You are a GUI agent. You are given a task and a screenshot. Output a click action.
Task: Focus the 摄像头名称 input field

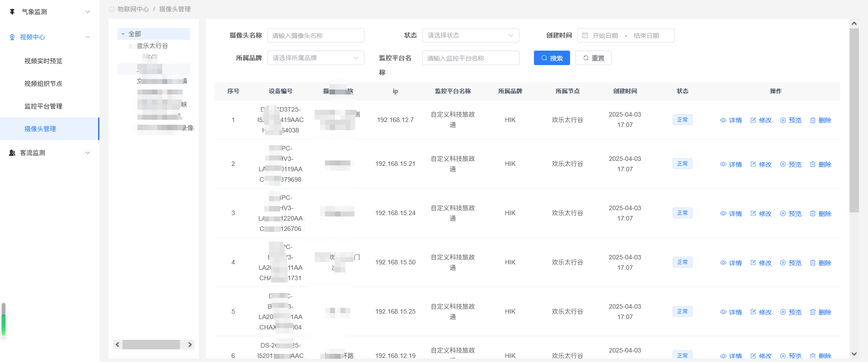tap(316, 35)
